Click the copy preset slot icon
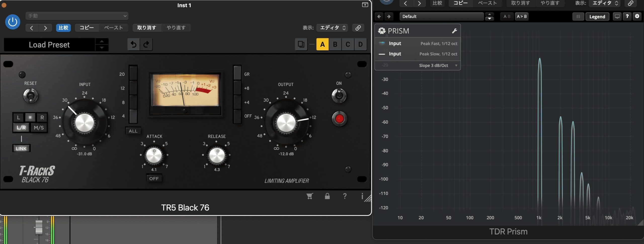644x244 pixels. click(301, 44)
